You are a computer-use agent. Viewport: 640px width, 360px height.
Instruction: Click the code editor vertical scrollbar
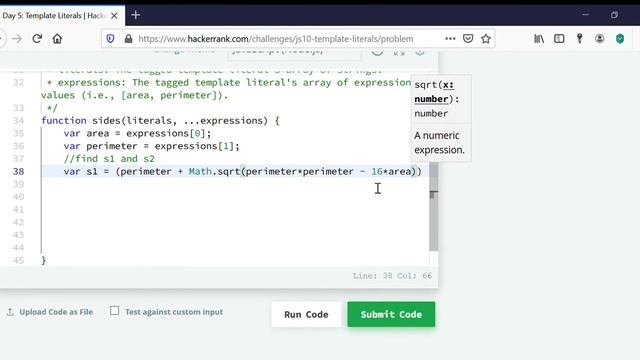pyautogui.click(x=433, y=206)
